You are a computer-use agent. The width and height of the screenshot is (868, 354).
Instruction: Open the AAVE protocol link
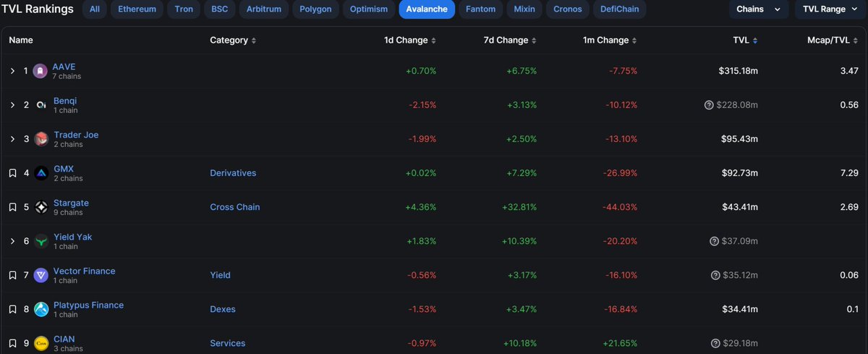pos(64,67)
